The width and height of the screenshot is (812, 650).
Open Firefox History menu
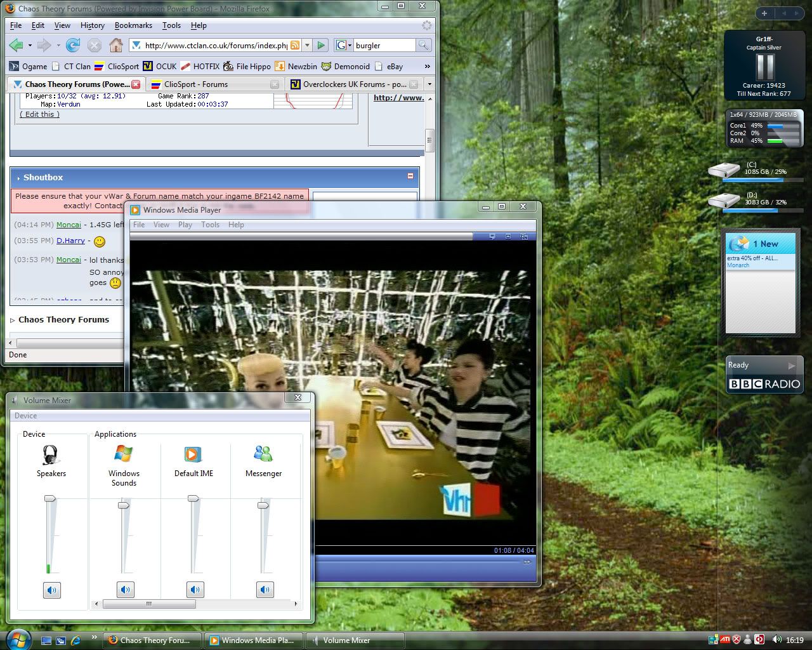click(92, 25)
